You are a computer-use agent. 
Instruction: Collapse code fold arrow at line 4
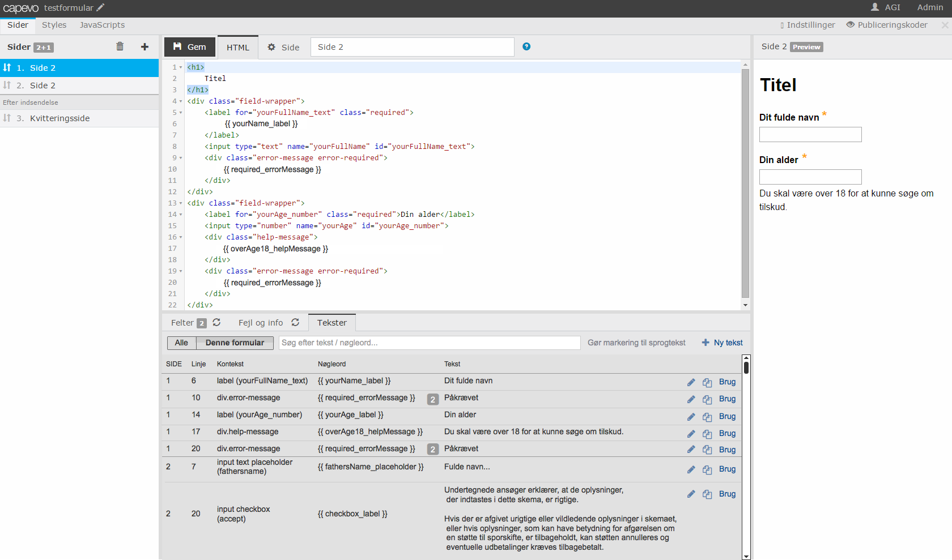click(181, 101)
